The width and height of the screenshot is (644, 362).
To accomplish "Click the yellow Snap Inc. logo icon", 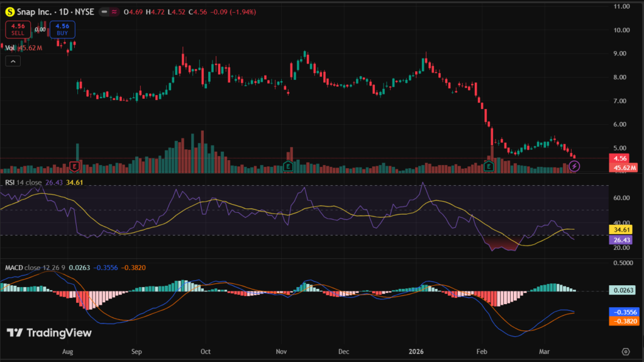I will coord(9,11).
